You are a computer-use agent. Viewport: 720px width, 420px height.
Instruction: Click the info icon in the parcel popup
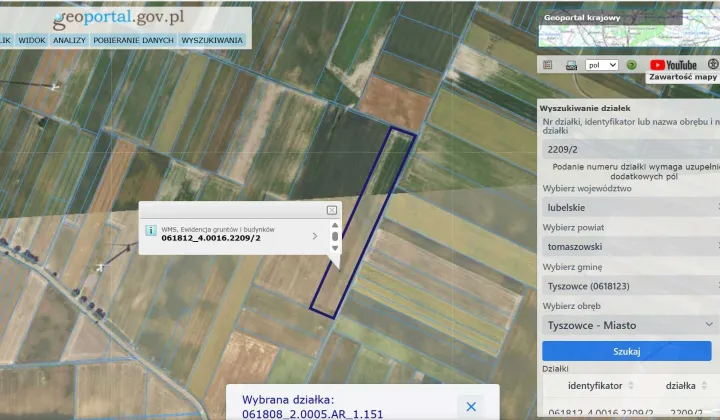[x=151, y=230]
